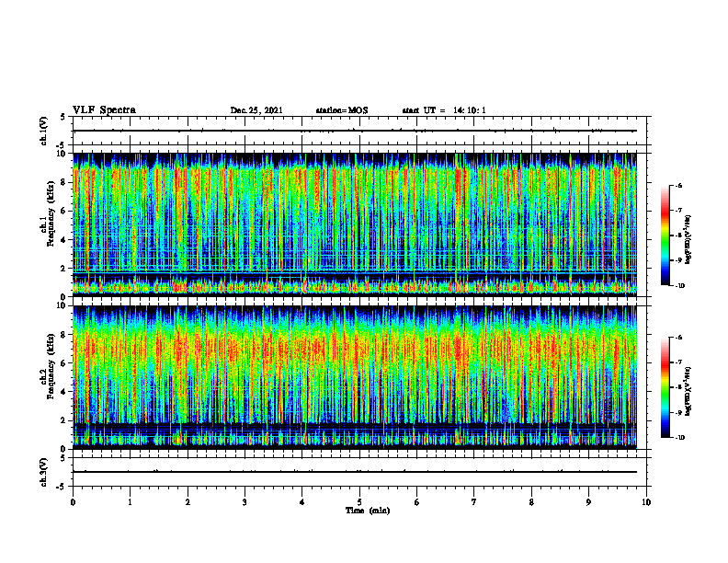Select the ch.1 "Frequency (kHz)" axis label

(51, 214)
